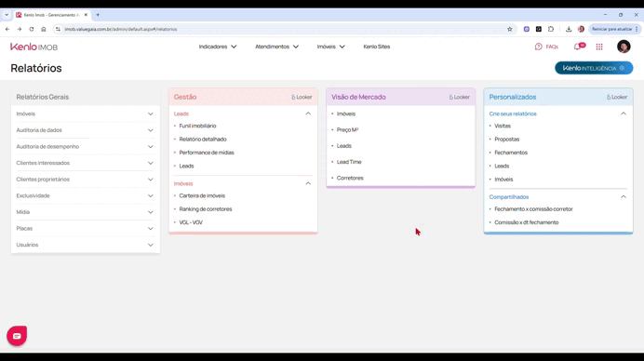The width and height of the screenshot is (644, 361).
Task: Open the apps grid icon
Action: pos(599,47)
